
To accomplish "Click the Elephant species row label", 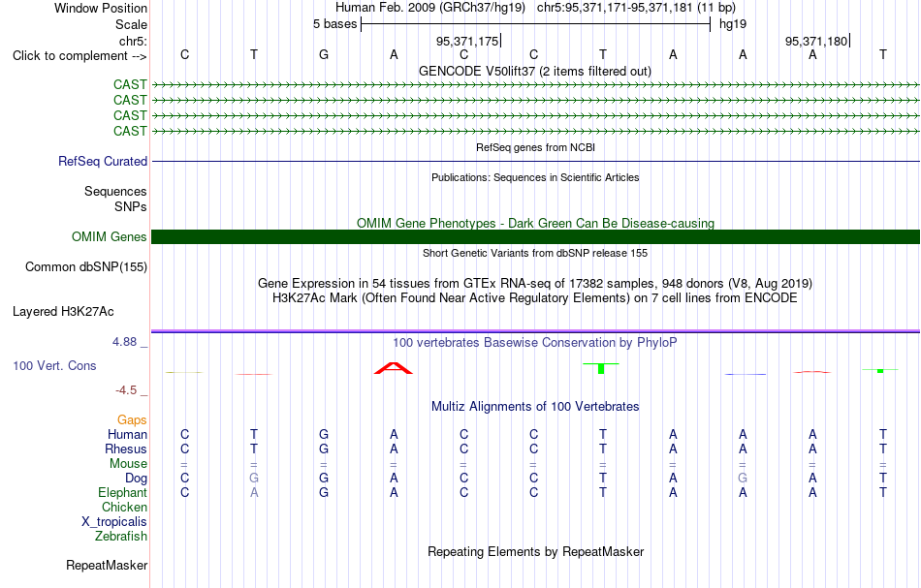I will point(123,493).
